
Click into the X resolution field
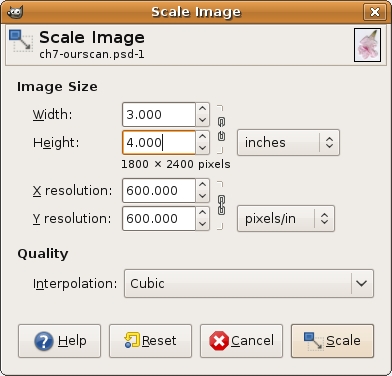coord(159,191)
